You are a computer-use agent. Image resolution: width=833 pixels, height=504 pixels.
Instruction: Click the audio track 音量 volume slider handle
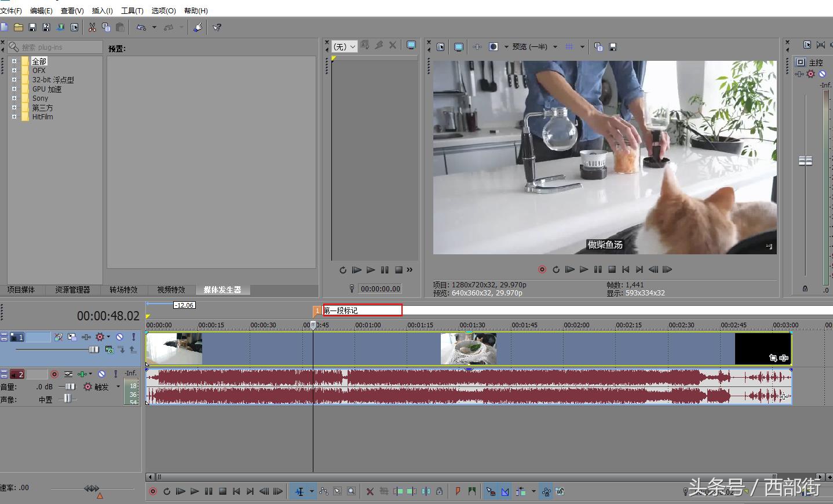coord(70,387)
